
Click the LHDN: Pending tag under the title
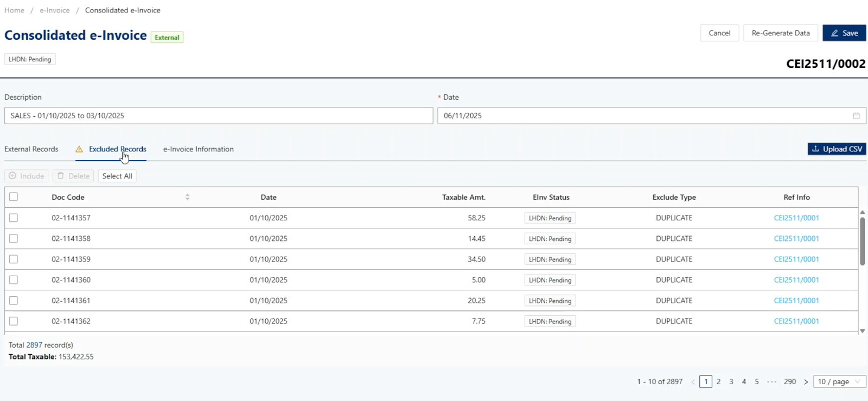[30, 59]
